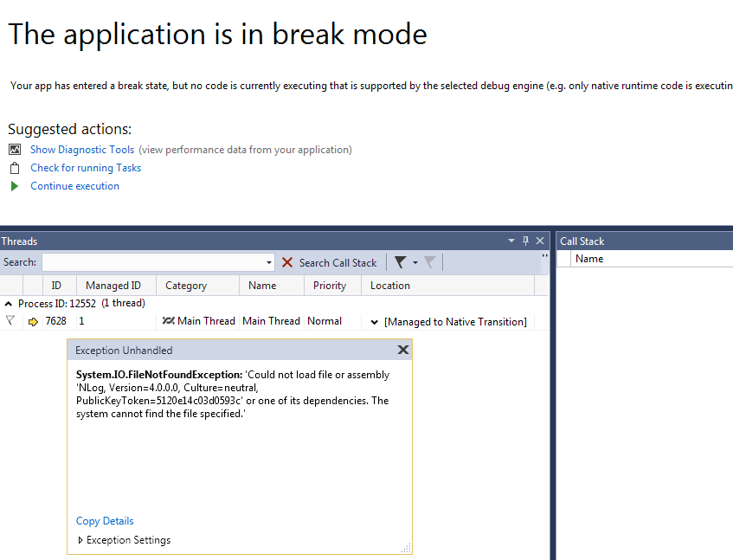Click [Managed to Native Transition] text

[455, 322]
